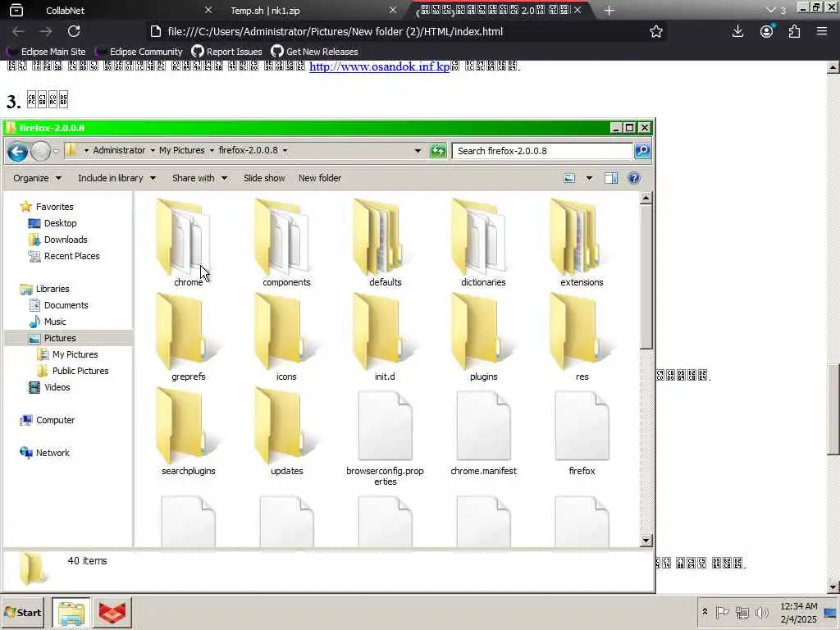The width and height of the screenshot is (840, 630).
Task: Select the icons folder
Action: tap(286, 336)
